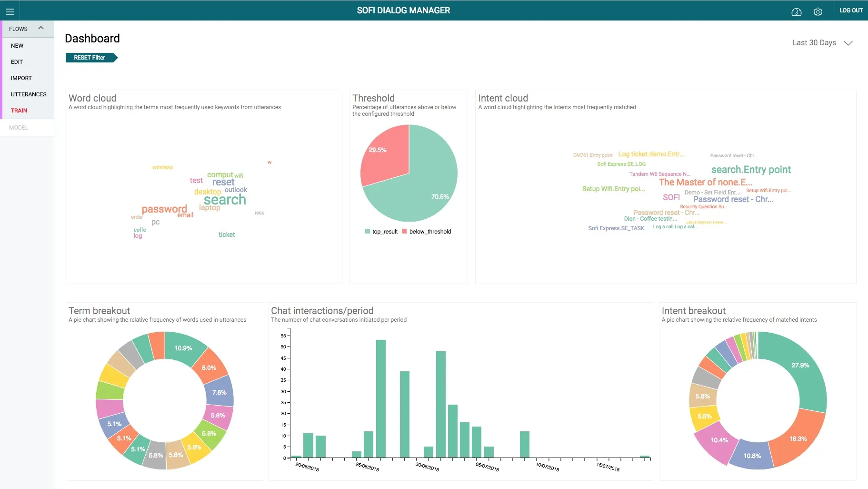Expand the Last 30 Days dropdown
This screenshot has height=489, width=868.
822,42
